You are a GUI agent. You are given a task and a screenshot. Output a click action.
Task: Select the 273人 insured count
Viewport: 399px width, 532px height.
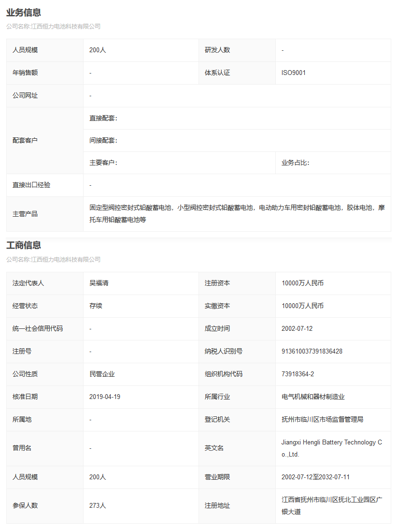tap(98, 505)
